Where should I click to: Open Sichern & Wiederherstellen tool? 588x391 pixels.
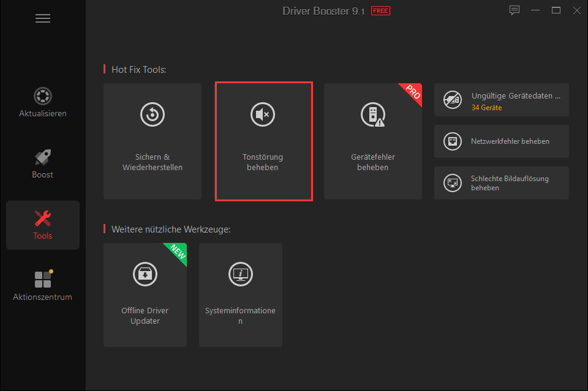click(153, 141)
